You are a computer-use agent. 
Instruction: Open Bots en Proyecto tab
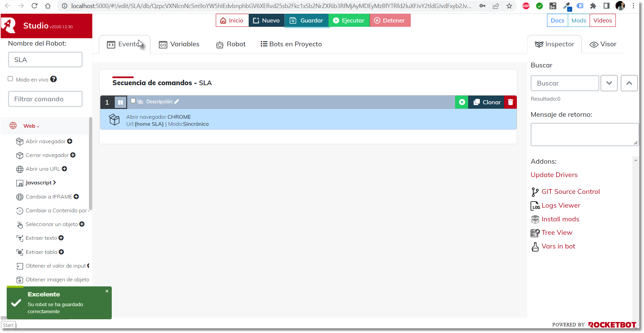[291, 44]
